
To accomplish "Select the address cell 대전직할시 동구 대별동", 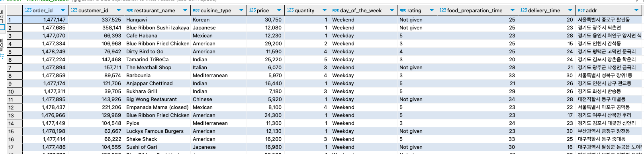I will click(609, 99).
